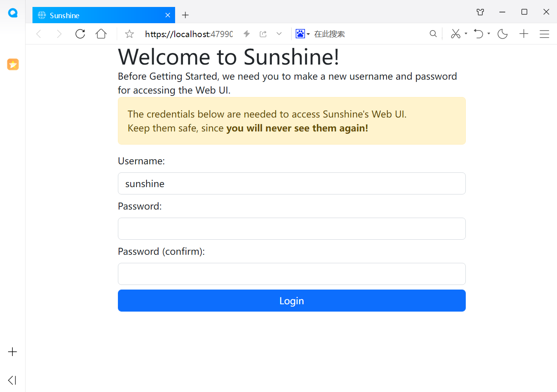
Task: Open the Baidu search engine selector
Action: pyautogui.click(x=303, y=34)
